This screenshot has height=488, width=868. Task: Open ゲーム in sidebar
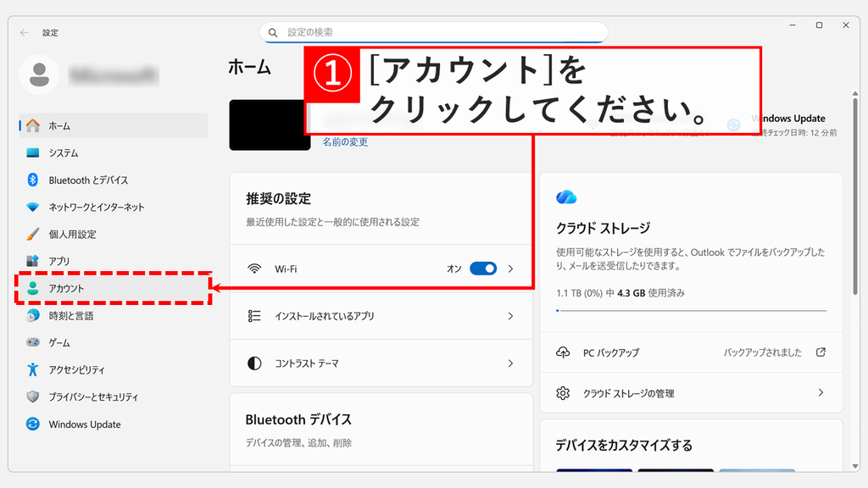coord(114,342)
